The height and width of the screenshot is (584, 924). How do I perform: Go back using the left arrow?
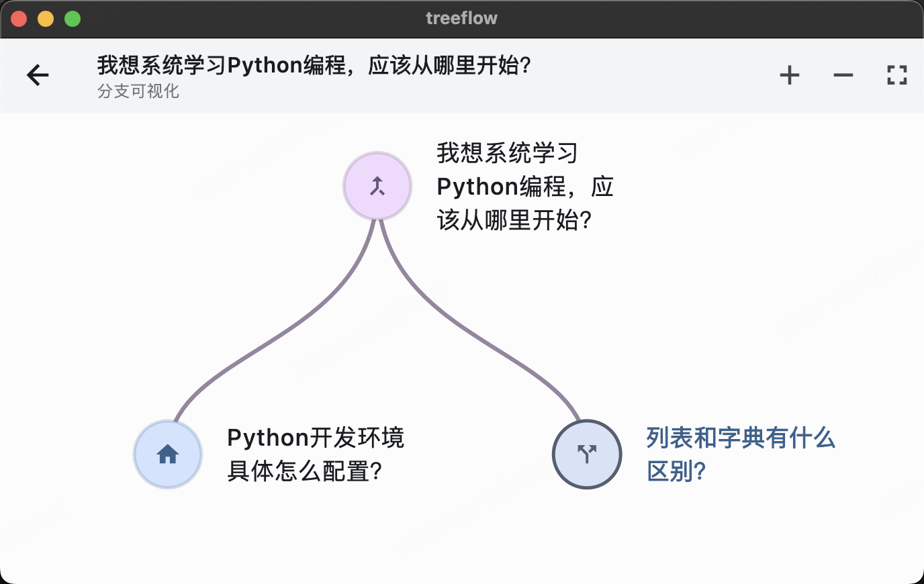[38, 75]
